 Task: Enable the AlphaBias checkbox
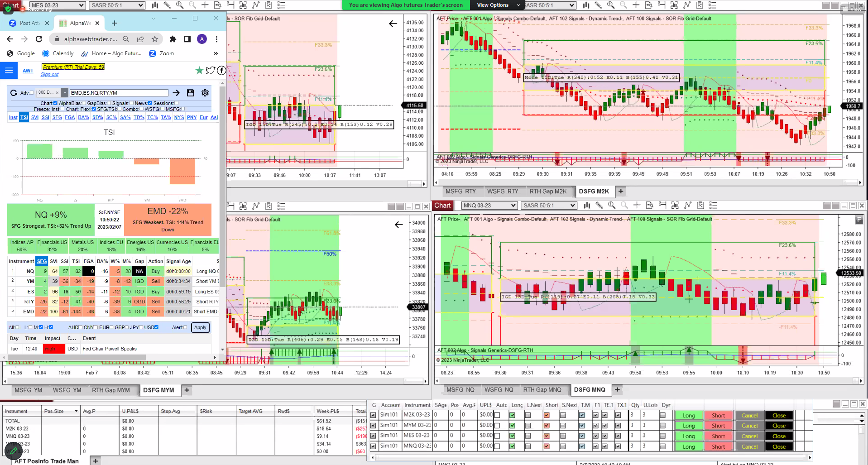point(84,103)
